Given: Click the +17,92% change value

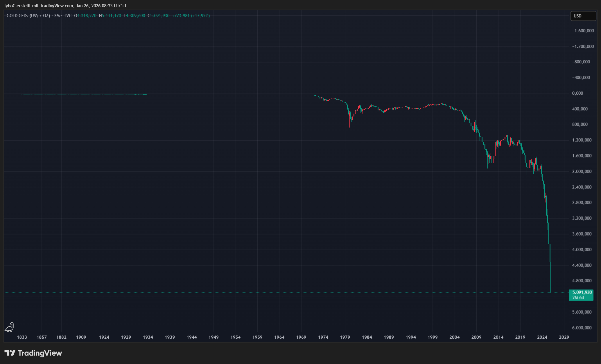Looking at the screenshot, I should coord(200,16).
